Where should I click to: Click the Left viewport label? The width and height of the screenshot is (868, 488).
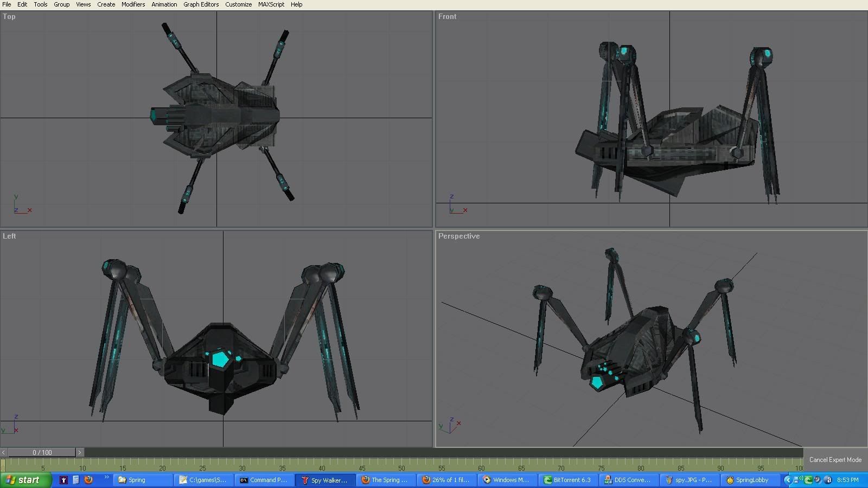(9, 236)
